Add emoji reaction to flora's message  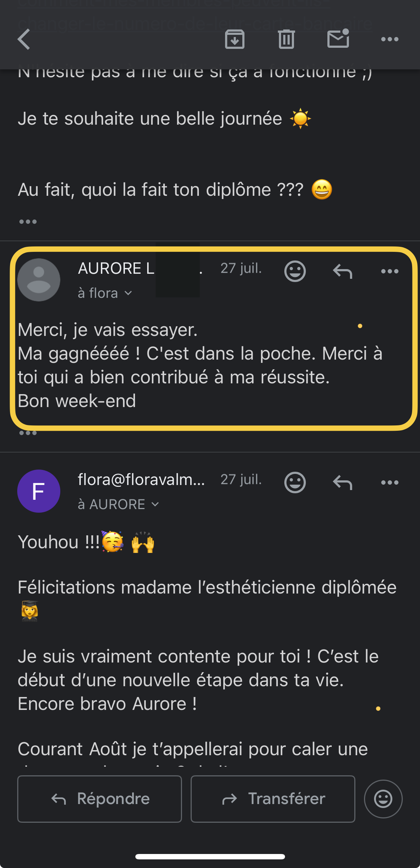pos(295,483)
